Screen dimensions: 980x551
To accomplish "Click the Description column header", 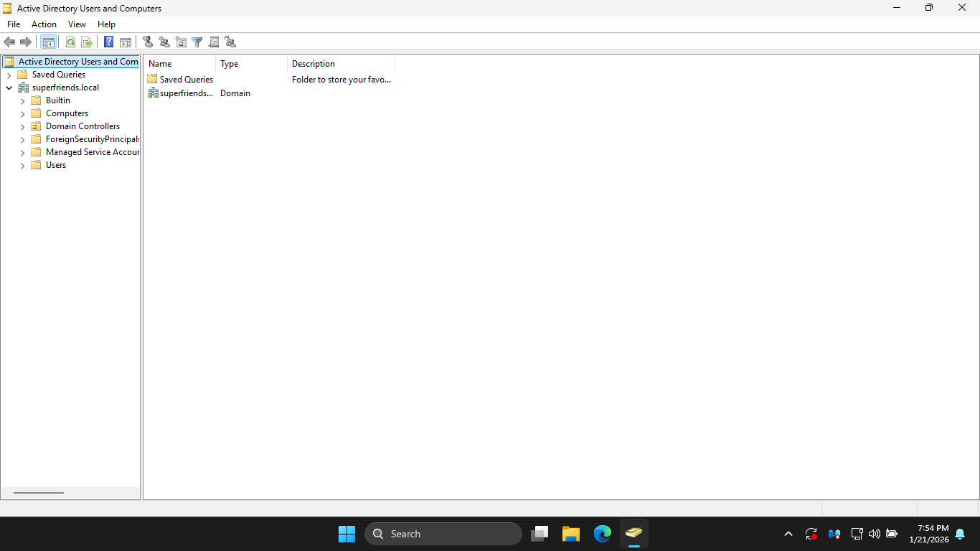I will coord(341,64).
